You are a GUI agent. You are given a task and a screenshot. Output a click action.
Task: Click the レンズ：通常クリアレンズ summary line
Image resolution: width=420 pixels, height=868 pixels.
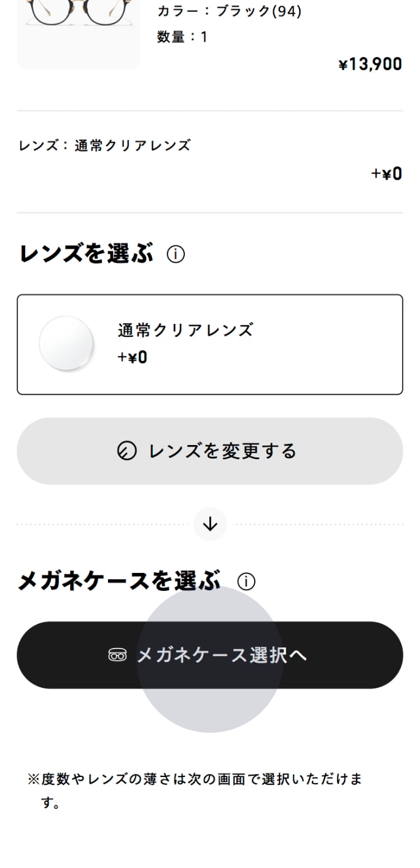pyautogui.click(x=104, y=146)
